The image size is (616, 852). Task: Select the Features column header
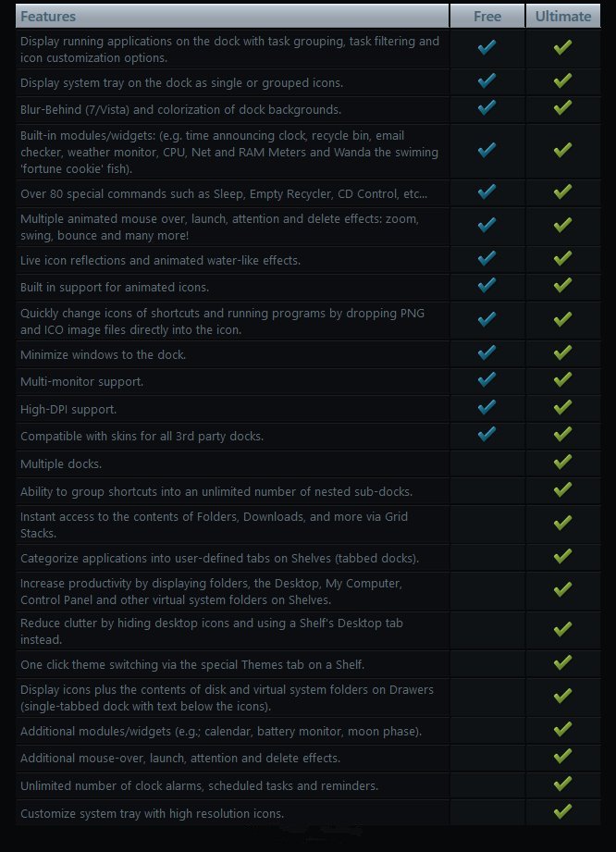[48, 16]
